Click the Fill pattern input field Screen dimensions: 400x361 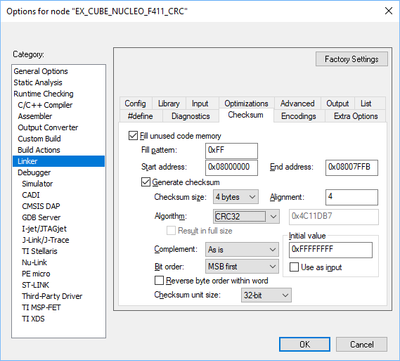[232, 151]
